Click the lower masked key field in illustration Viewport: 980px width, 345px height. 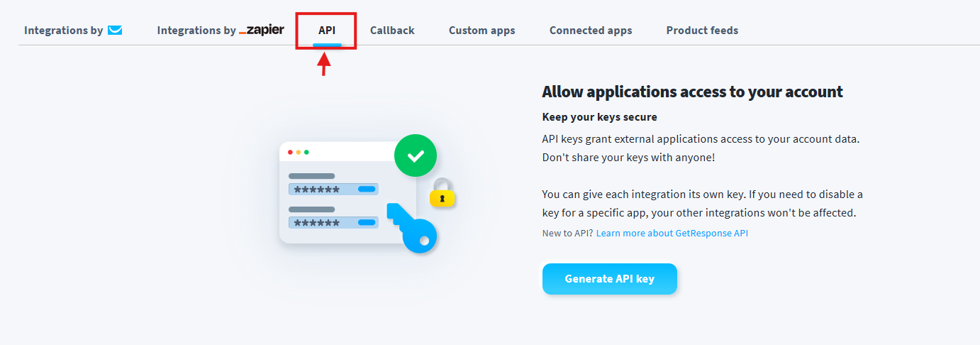(x=333, y=222)
